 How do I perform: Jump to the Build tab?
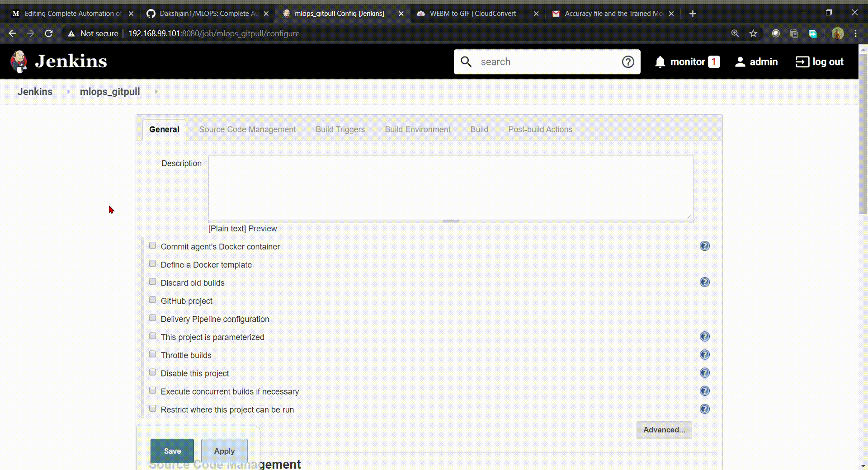pos(479,130)
